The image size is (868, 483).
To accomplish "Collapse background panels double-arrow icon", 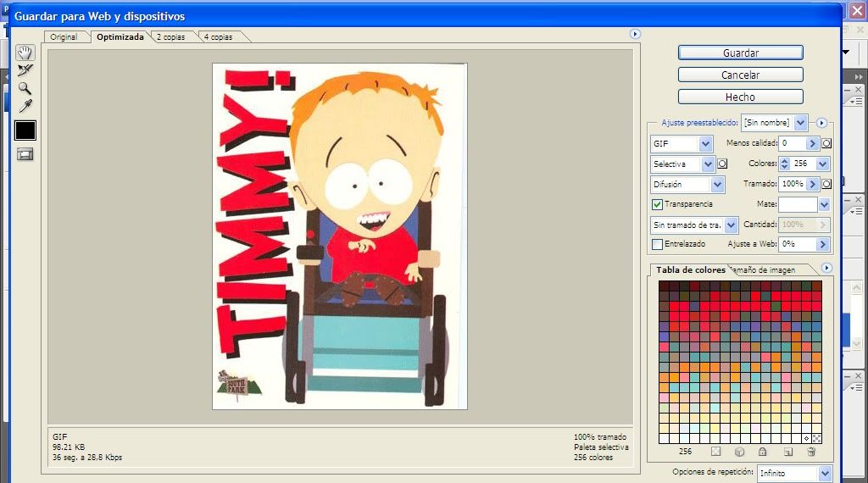I will tap(858, 77).
